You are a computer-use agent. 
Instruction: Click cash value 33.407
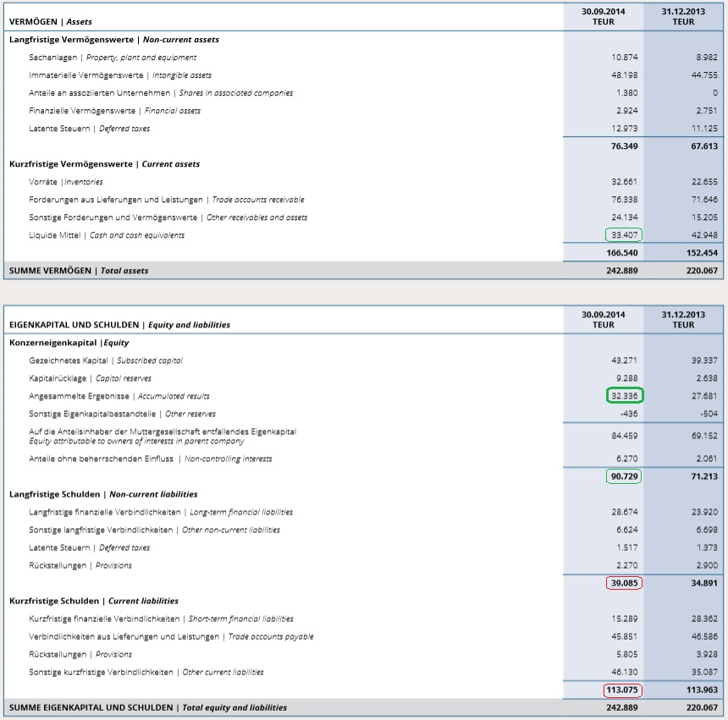625,235
